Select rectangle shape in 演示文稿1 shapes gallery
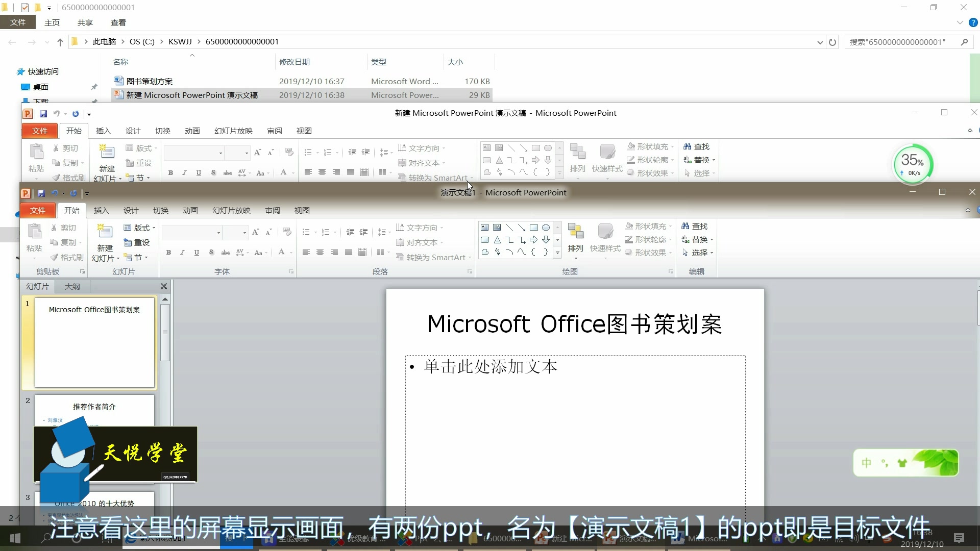The image size is (980, 551). [x=533, y=228]
